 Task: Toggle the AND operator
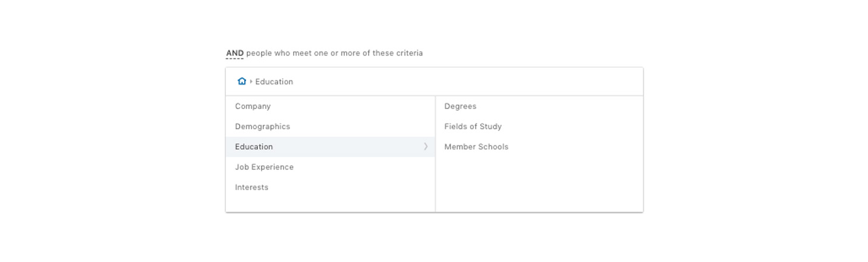(235, 53)
